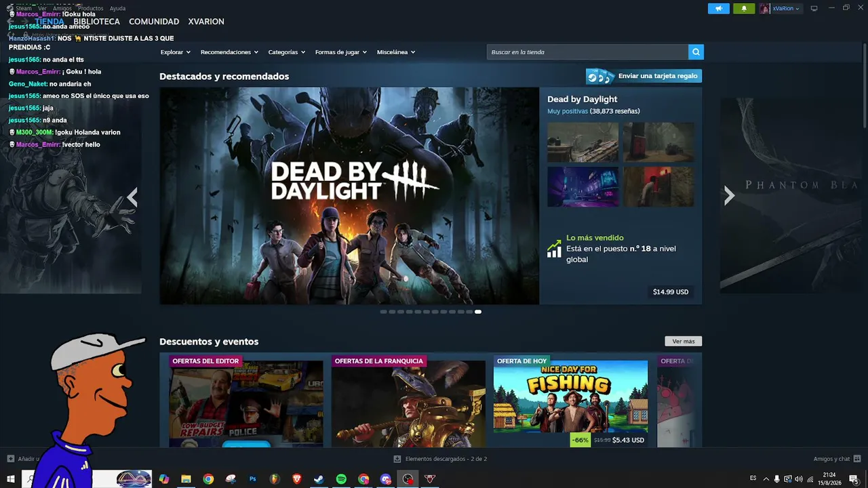Launch File Explorer from the taskbar
Image resolution: width=868 pixels, height=488 pixels.
tap(186, 479)
